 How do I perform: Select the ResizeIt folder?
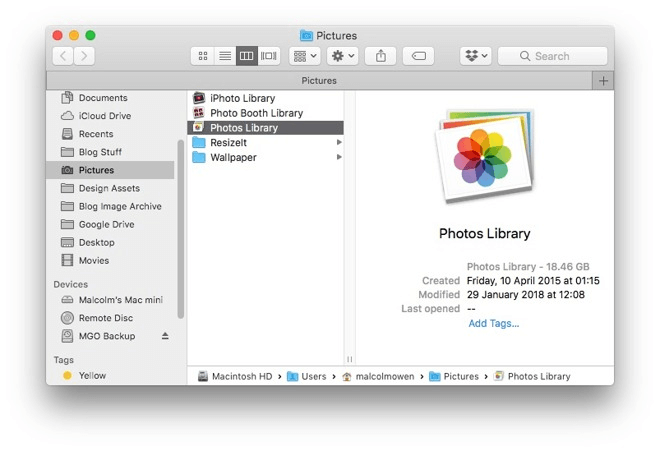coord(266,142)
